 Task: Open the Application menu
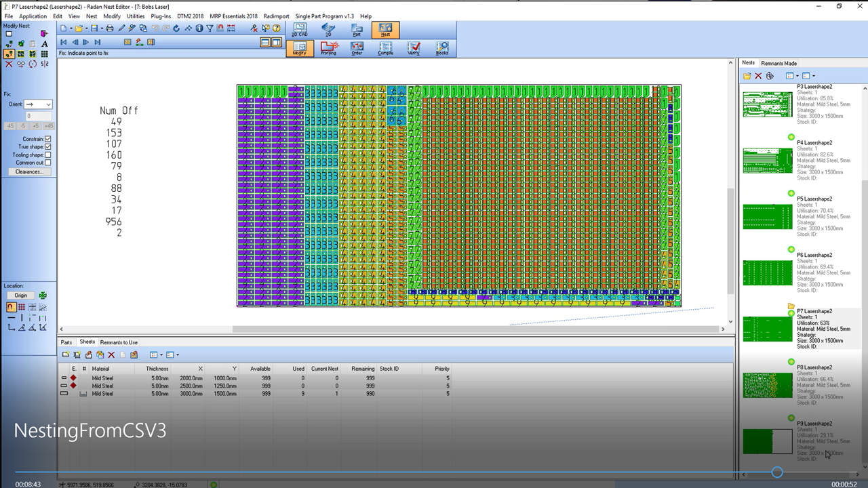[x=33, y=16]
